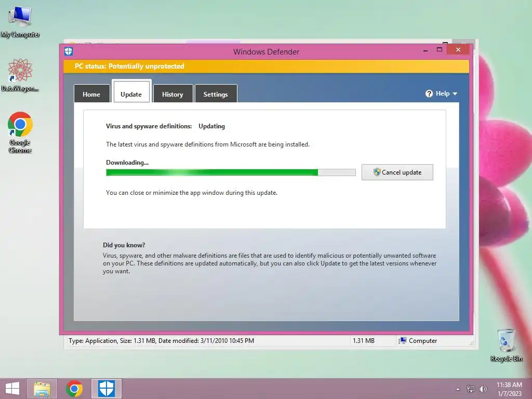Screen dimensions: 532x399
Task: Click the Computer icon in the Explorer status bar
Action: click(403, 341)
